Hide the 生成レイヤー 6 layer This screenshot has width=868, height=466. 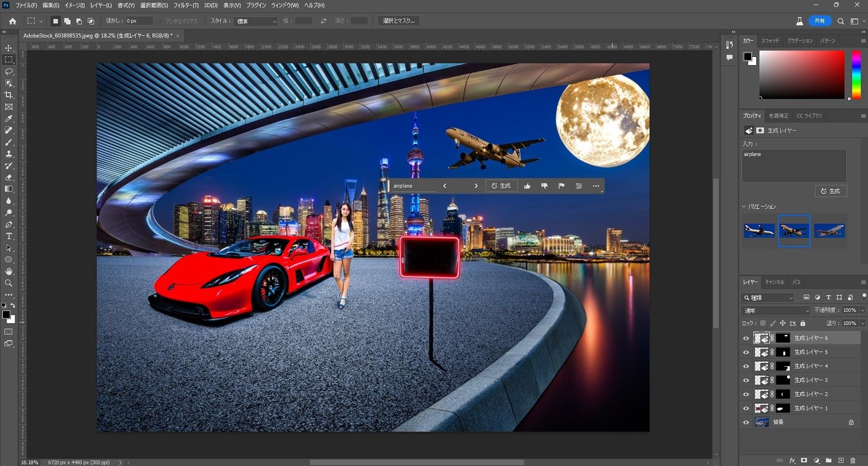coord(746,338)
